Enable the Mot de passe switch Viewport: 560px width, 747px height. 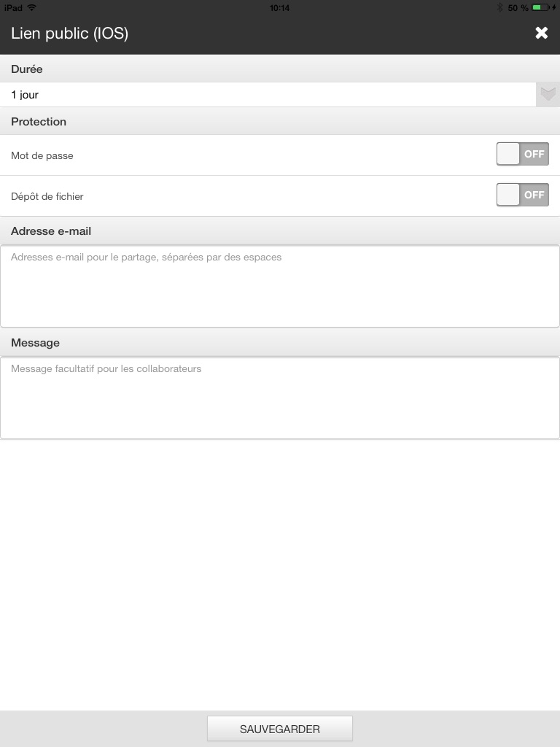(522, 154)
